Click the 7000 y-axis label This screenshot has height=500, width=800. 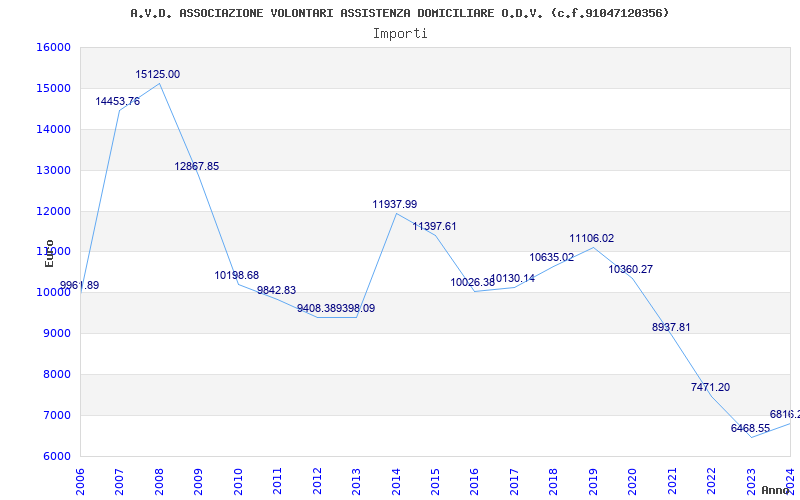(56, 415)
